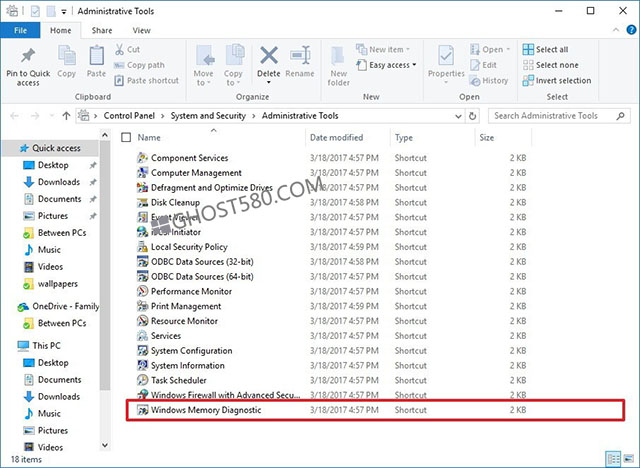Click the Up one level arrow
Viewport: 640px width, 468px height.
(x=66, y=116)
